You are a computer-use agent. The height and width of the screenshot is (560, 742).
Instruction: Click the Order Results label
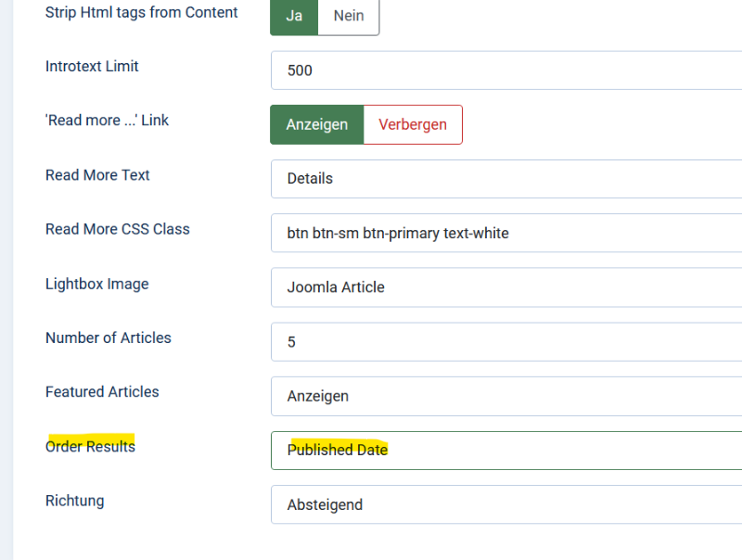[90, 446]
